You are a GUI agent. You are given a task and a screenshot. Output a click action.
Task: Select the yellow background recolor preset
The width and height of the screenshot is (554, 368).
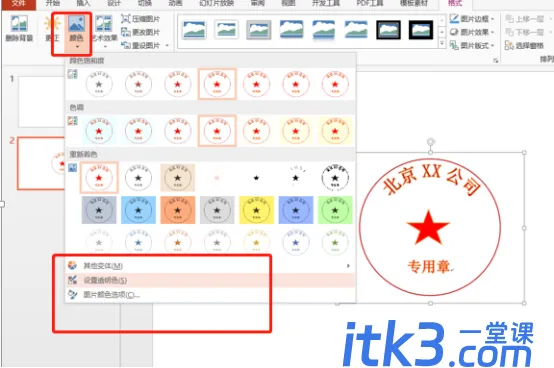(x=256, y=210)
